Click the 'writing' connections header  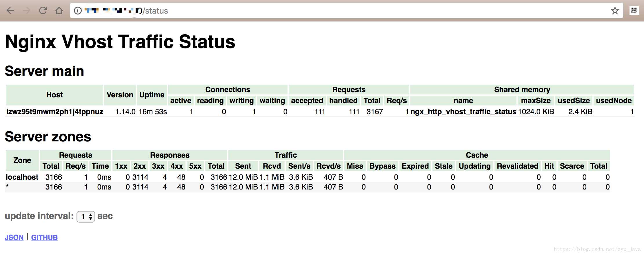click(242, 101)
